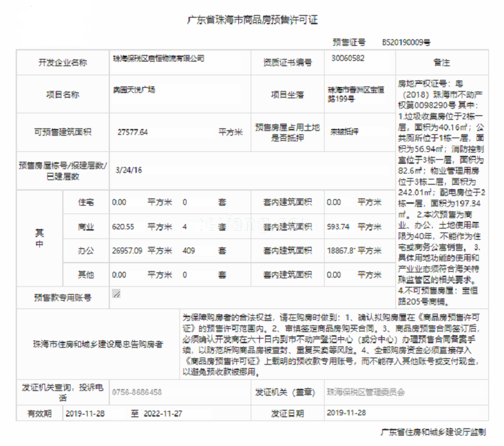Click the broken image icon beside 预售款专用账号

tap(116, 294)
